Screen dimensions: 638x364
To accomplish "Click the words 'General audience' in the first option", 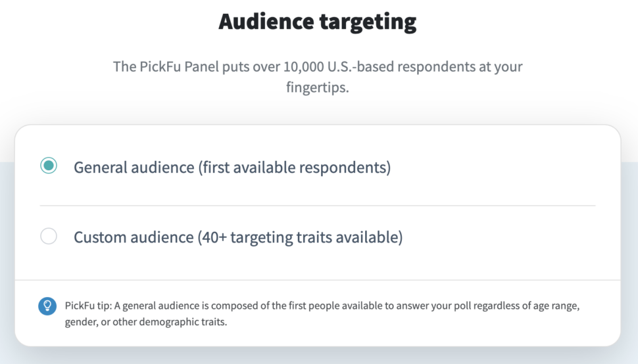I will [x=134, y=168].
